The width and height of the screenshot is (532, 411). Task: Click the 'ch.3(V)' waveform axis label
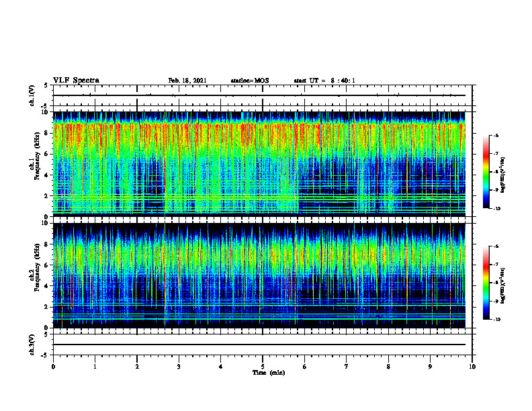click(32, 345)
